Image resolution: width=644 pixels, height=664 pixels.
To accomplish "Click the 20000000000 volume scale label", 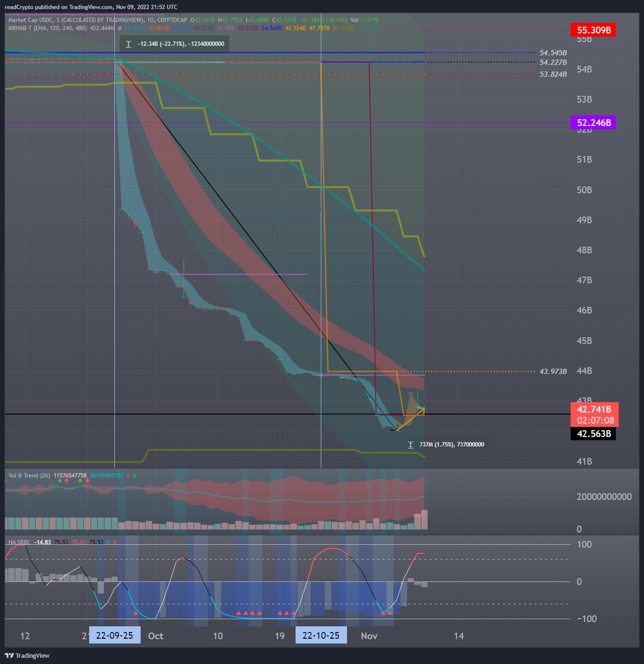I will (x=604, y=497).
